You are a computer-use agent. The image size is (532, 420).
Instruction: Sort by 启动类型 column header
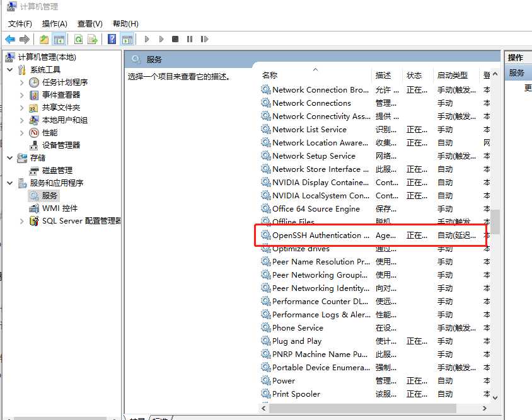(452, 75)
